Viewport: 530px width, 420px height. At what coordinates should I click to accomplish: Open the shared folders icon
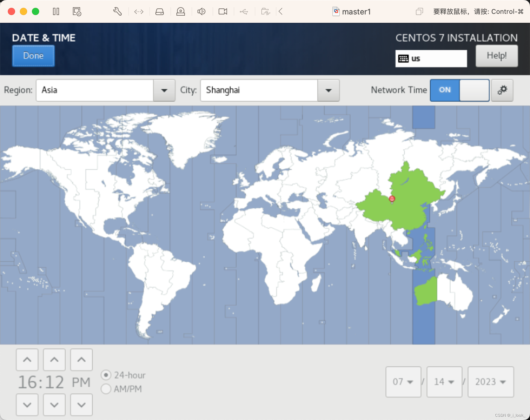pos(266,12)
